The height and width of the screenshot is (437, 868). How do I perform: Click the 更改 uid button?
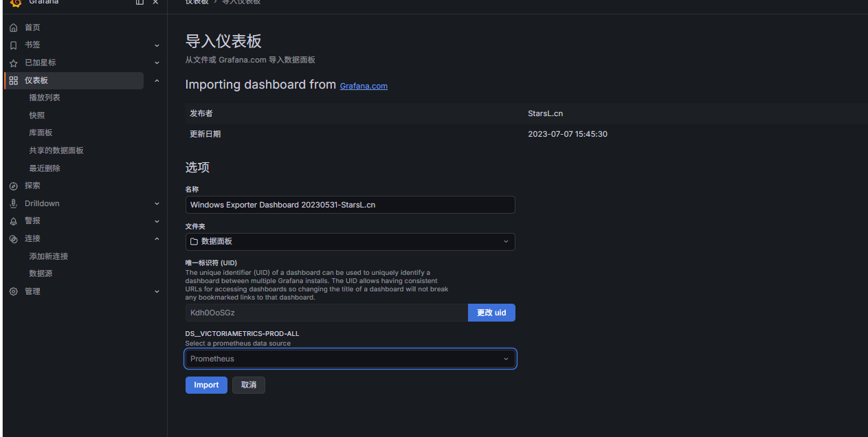[491, 313]
